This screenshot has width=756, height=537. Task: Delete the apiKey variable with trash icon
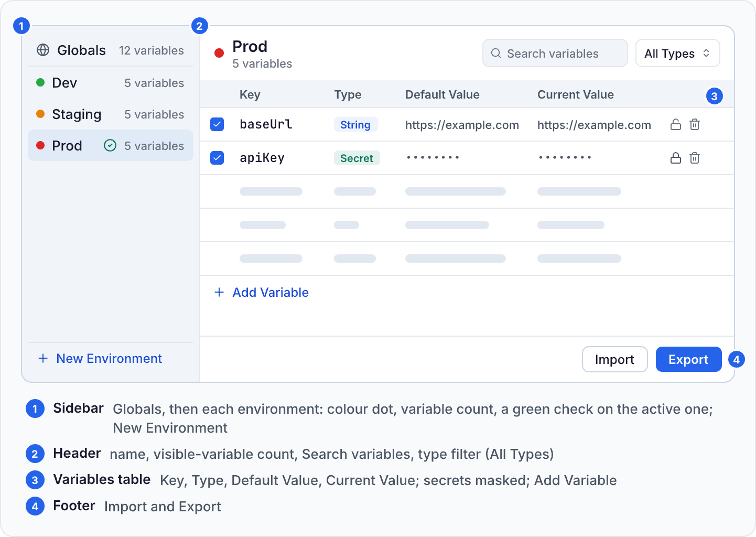pos(695,158)
